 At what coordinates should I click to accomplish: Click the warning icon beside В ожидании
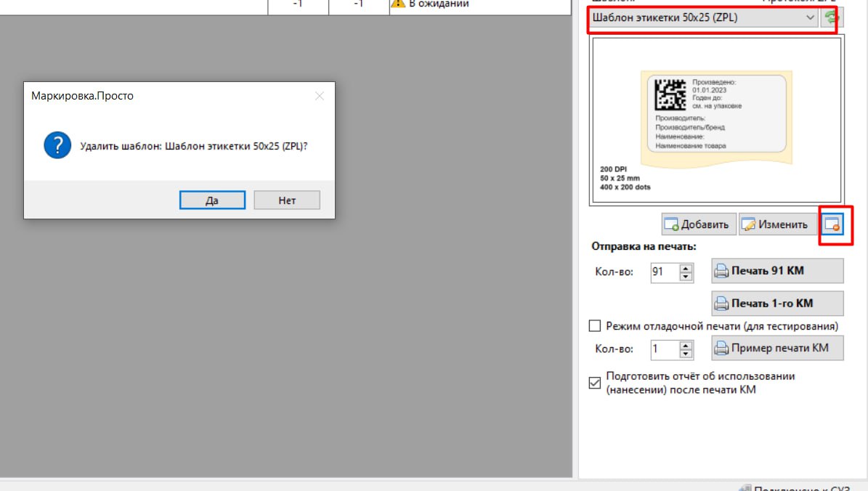pos(397,4)
